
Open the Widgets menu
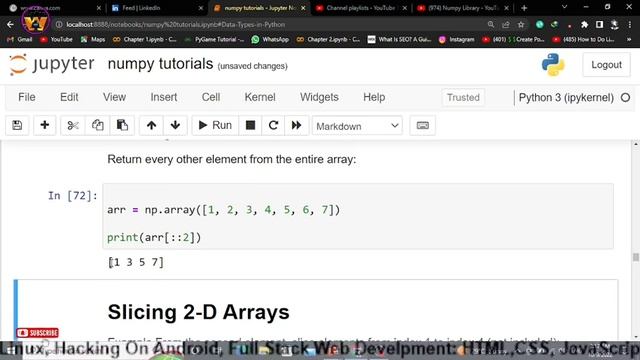[319, 97]
